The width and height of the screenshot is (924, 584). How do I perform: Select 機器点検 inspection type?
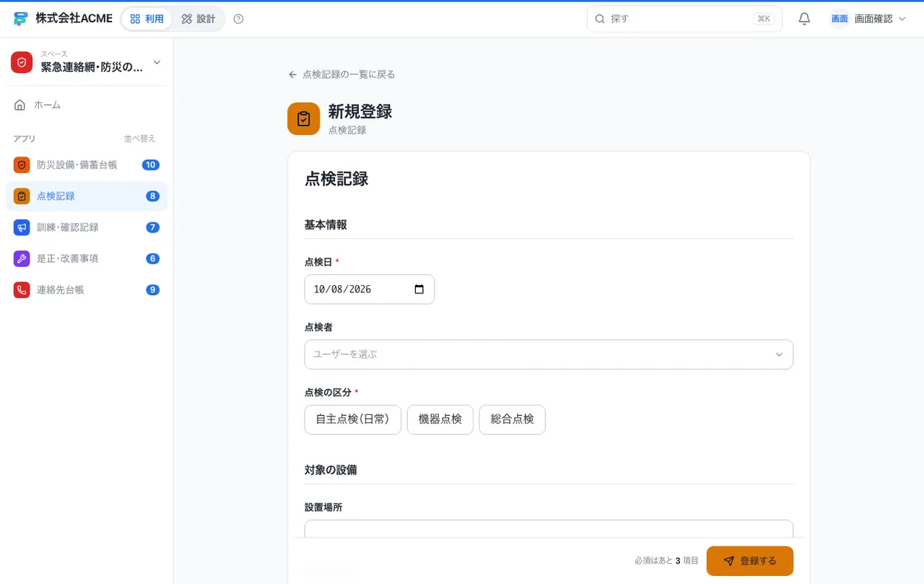coord(440,419)
